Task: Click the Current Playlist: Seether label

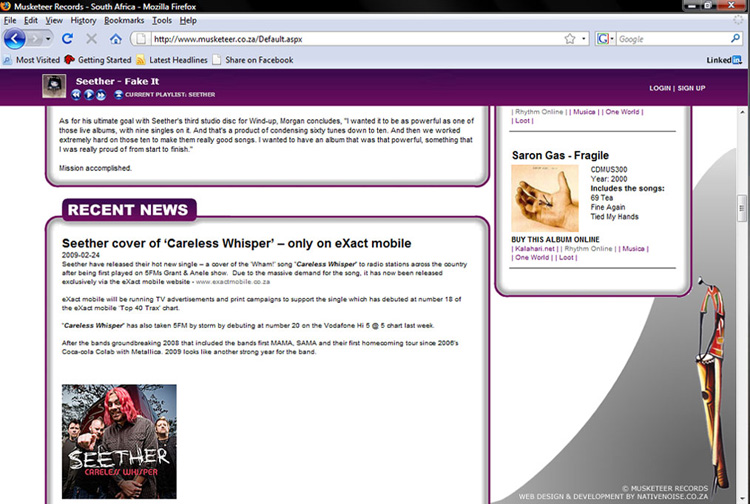Action: tap(170, 95)
